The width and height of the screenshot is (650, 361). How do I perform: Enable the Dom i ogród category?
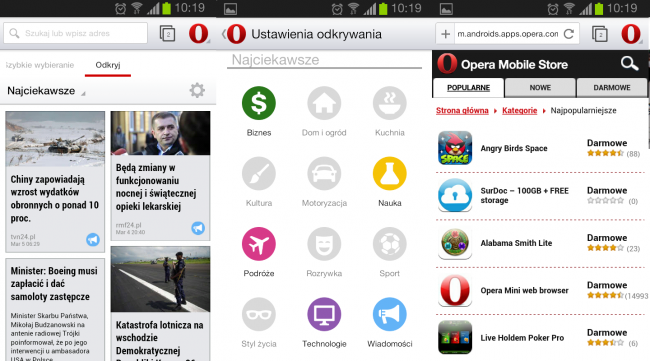pyautogui.click(x=324, y=103)
